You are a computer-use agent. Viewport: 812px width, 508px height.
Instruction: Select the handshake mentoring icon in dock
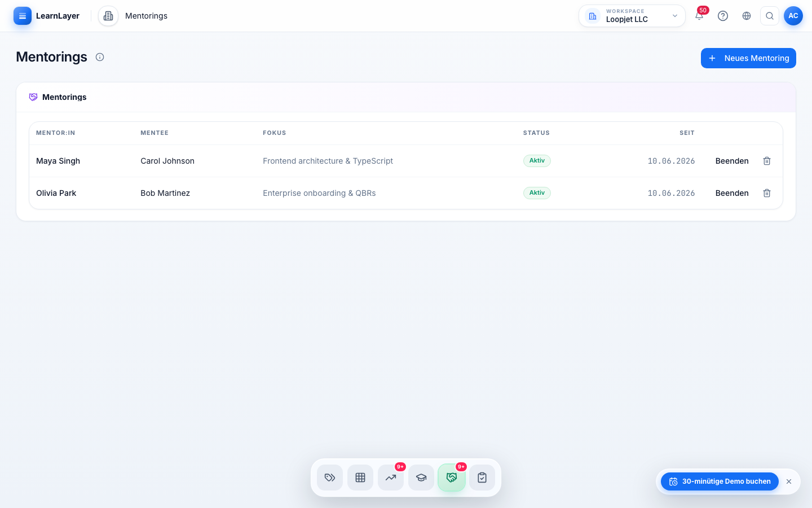tap(452, 478)
